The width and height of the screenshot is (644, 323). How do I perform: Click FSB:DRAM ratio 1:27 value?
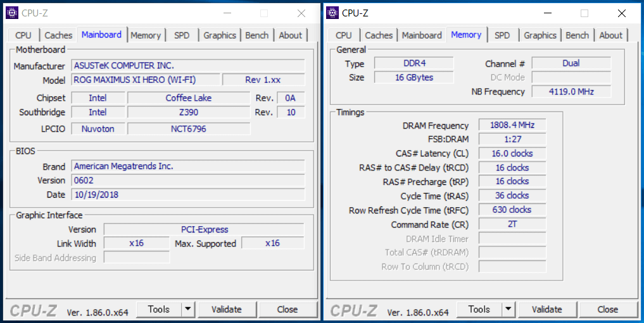tap(512, 139)
